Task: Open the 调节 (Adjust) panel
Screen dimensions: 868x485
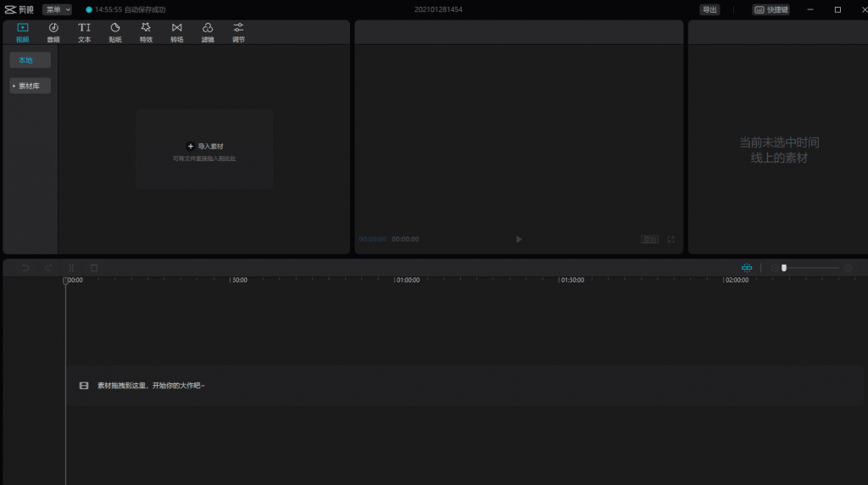Action: [238, 32]
